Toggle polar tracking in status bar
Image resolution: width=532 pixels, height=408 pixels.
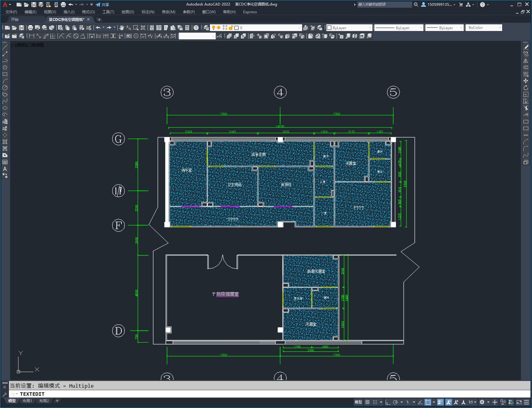tap(396, 402)
